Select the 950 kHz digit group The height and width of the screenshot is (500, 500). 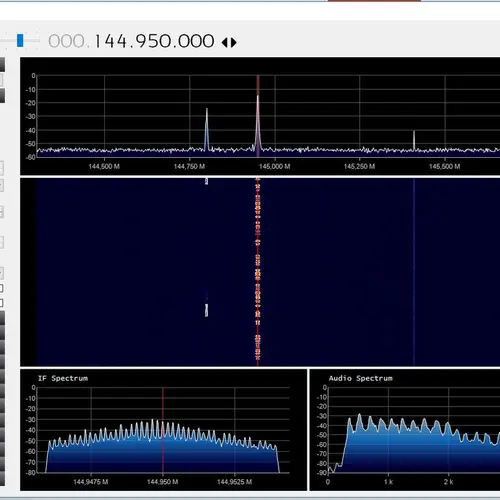[152, 41]
